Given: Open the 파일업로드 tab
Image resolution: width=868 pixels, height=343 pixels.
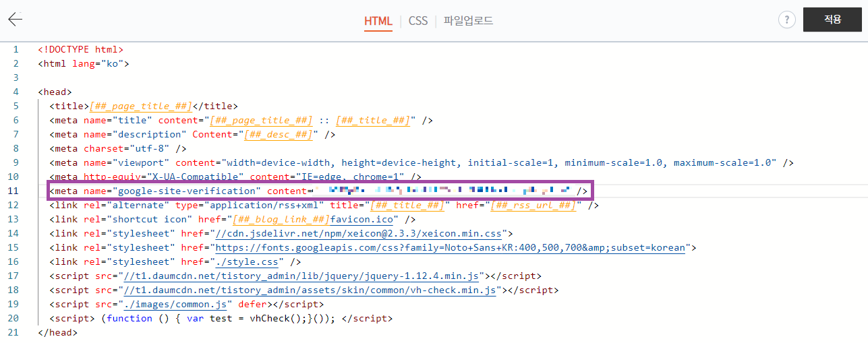Looking at the screenshot, I should point(468,21).
